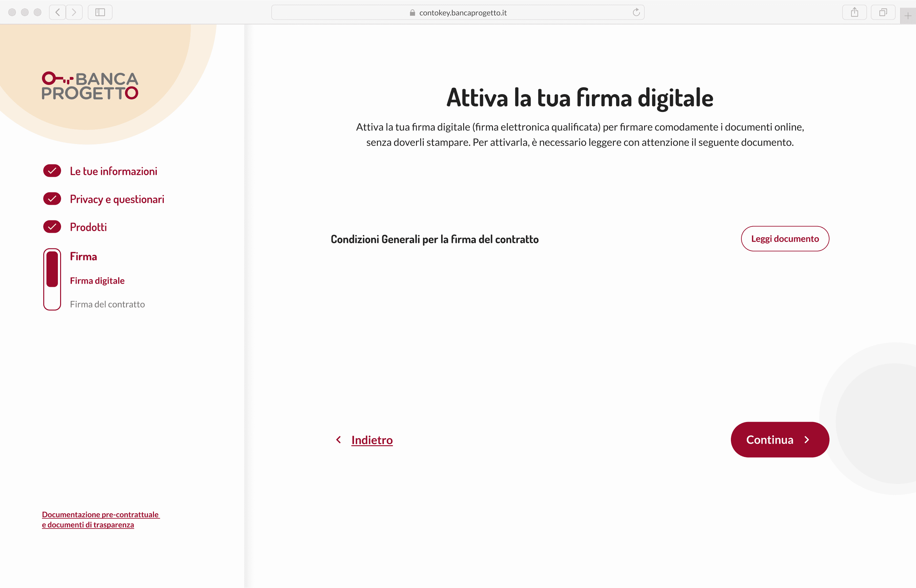Click checkmark beside Le tue informazioni
The height and width of the screenshot is (588, 916).
point(52,171)
